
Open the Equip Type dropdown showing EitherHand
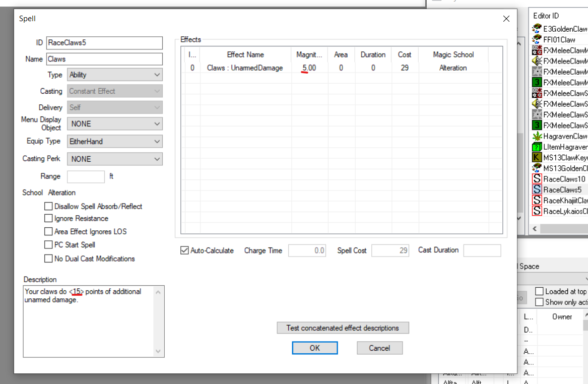coord(115,142)
